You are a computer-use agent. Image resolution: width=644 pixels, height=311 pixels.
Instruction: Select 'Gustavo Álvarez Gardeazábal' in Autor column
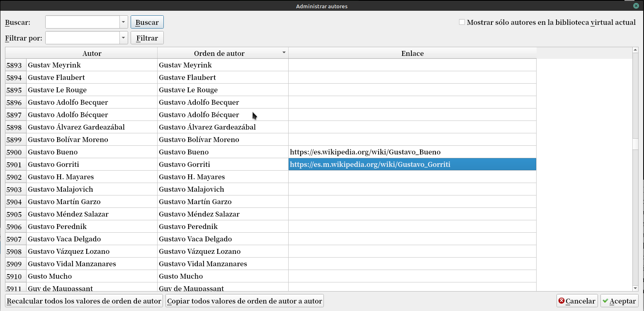pos(92,127)
